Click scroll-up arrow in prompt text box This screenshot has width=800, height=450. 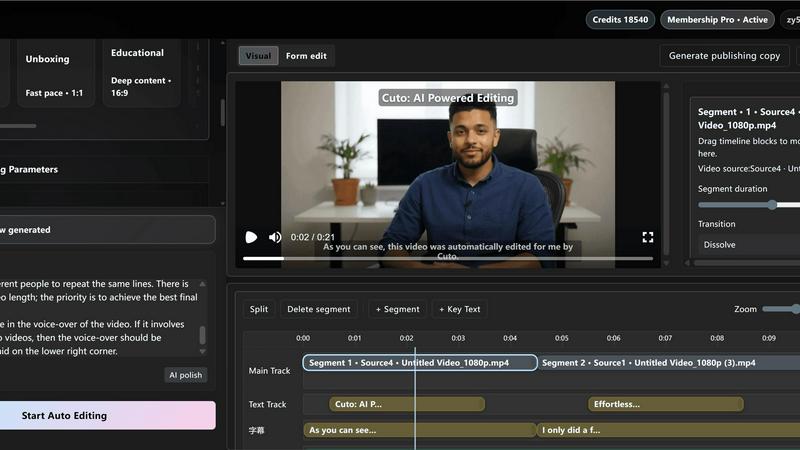click(203, 284)
